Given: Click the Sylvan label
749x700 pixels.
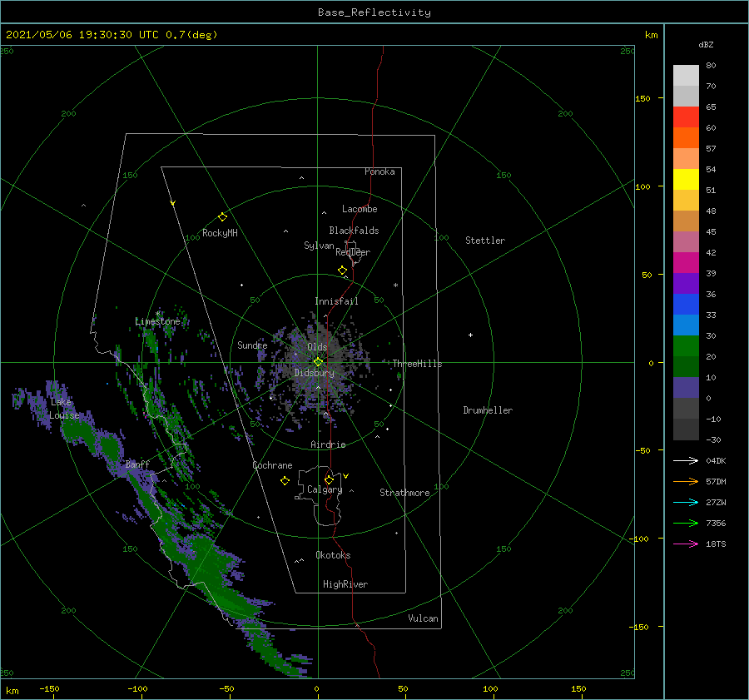Looking at the screenshot, I should point(319,246).
